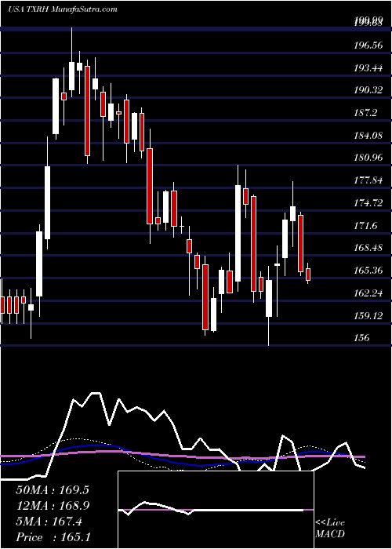Screen dimensions: 392x549
Task: Click the 162.24 price axis label
Action: (368, 293)
